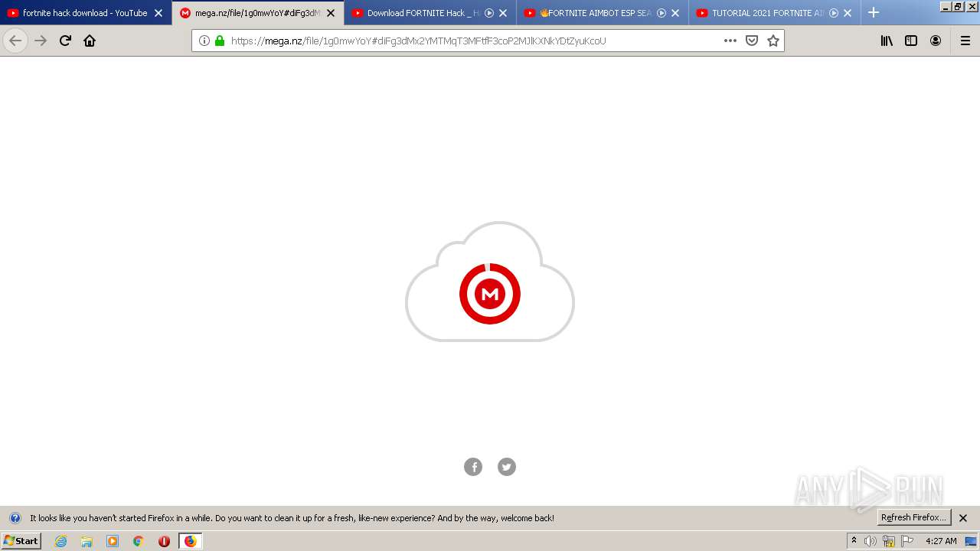Image resolution: width=980 pixels, height=551 pixels.
Task: Bookmark this page with the star
Action: point(773,41)
